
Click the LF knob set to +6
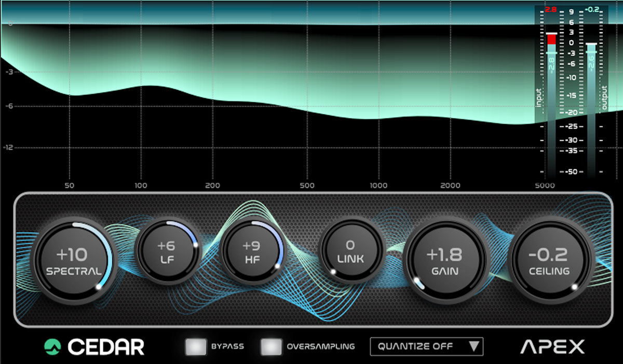166,251
